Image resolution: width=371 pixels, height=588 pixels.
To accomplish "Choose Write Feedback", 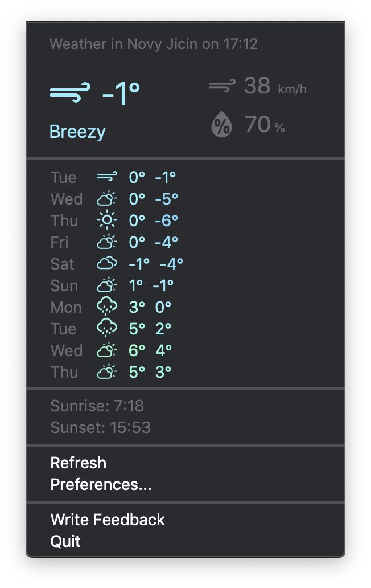I will (108, 520).
